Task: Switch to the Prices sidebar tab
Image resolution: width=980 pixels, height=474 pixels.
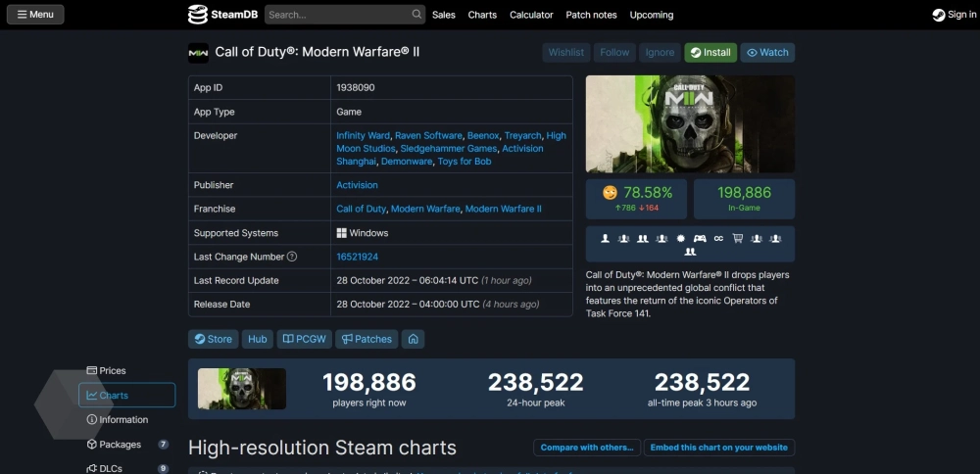Action: click(113, 371)
